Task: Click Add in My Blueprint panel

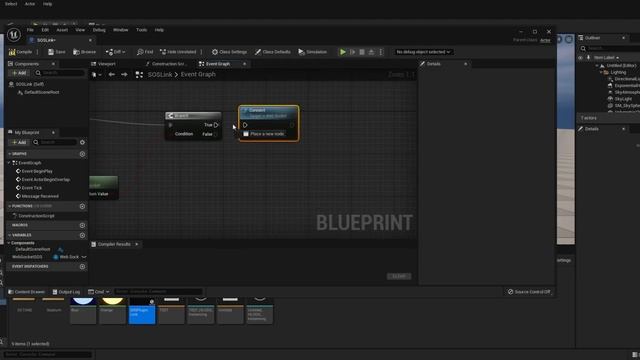Action: coord(19,142)
